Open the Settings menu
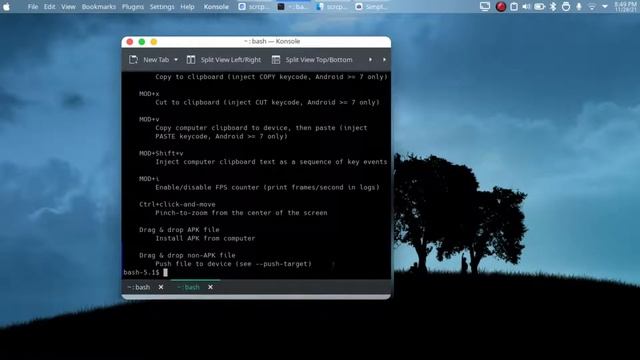The height and width of the screenshot is (360, 640). click(x=162, y=7)
